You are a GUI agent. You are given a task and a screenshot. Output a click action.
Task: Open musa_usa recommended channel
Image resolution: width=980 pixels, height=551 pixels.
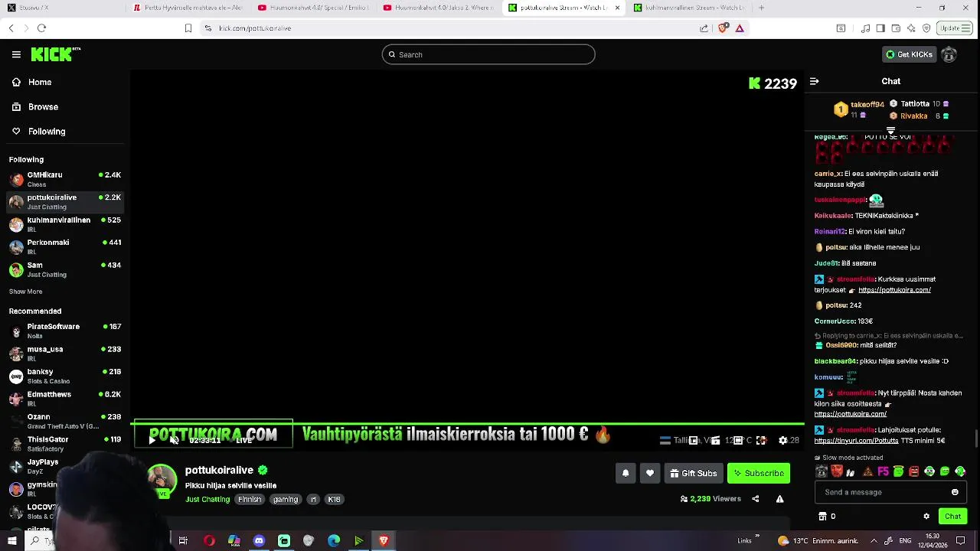[x=65, y=354]
